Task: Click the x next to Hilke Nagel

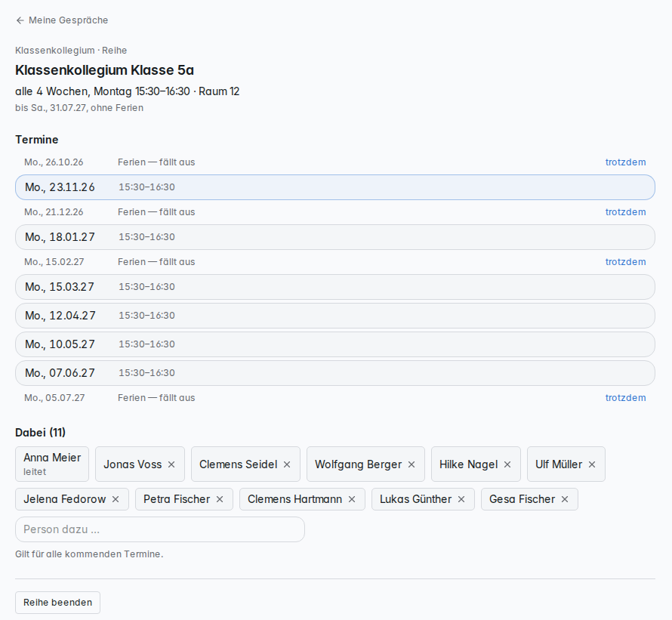Action: [507, 464]
